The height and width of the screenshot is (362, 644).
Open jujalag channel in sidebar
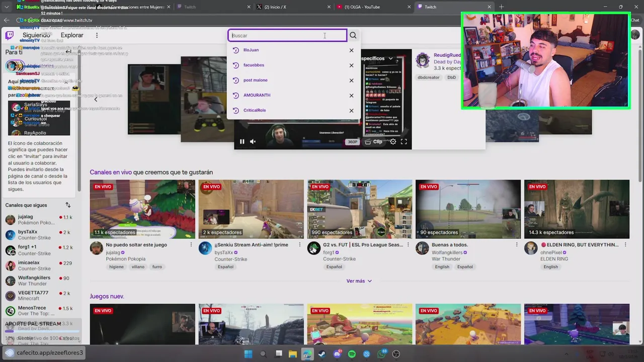click(40, 220)
